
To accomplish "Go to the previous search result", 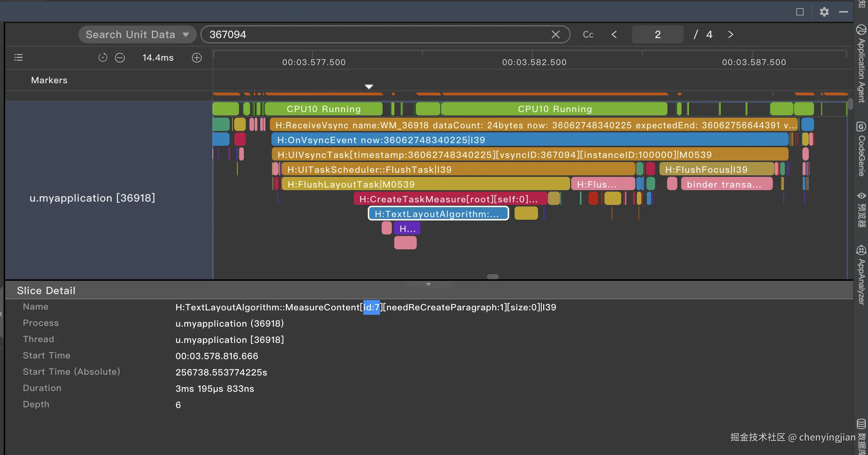I will click(614, 34).
